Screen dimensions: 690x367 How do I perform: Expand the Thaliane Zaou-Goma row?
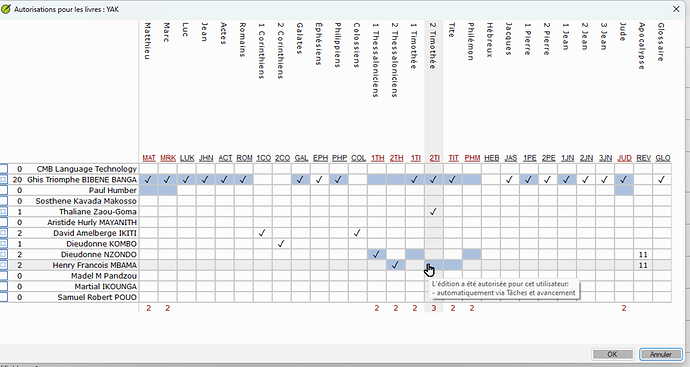point(4,212)
